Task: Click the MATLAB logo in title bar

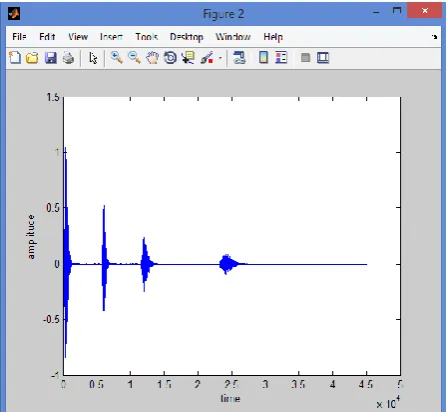Action: point(14,14)
